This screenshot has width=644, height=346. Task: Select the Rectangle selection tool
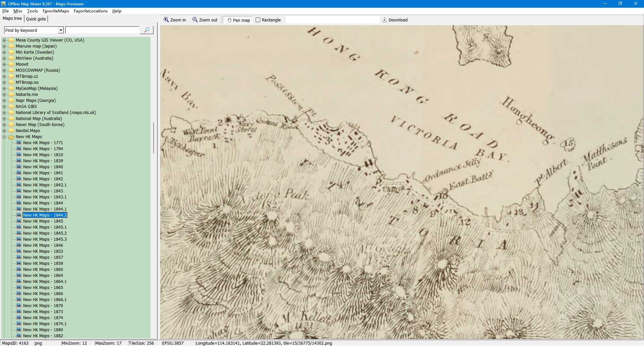coord(258,20)
